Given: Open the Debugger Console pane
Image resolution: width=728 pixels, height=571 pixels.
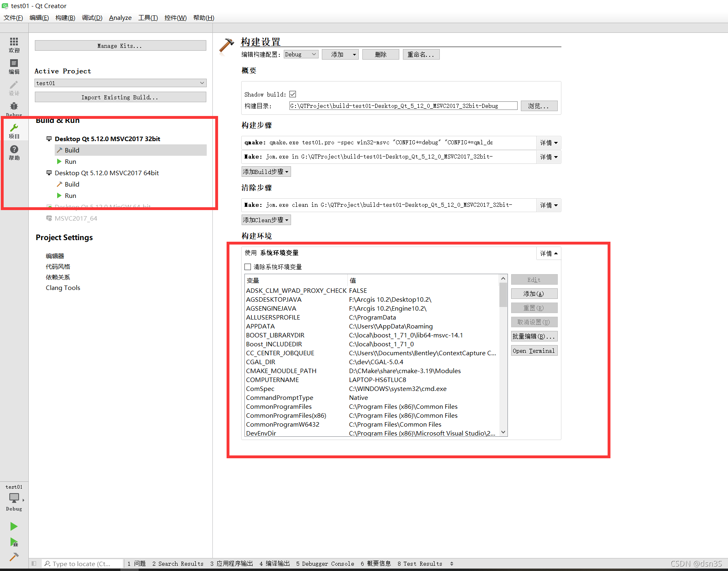Looking at the screenshot, I should pyautogui.click(x=325, y=564).
